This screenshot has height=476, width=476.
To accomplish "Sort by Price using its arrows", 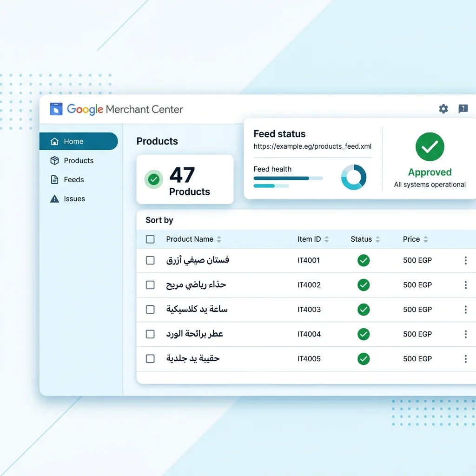I will [425, 239].
